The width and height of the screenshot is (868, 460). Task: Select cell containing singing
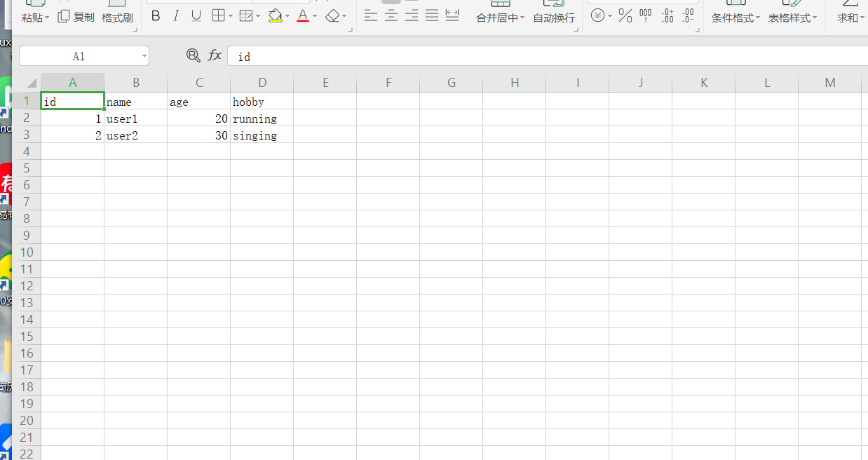click(262, 135)
